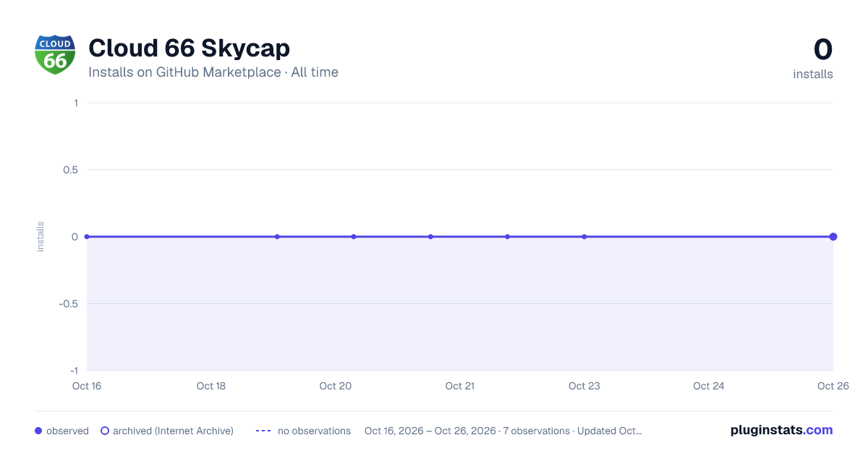868x456 pixels.
Task: Select the last enlarged data point at Oct 26
Action: click(833, 237)
